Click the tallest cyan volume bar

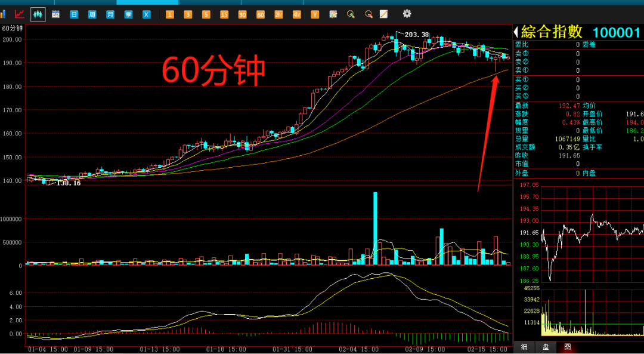[376, 228]
